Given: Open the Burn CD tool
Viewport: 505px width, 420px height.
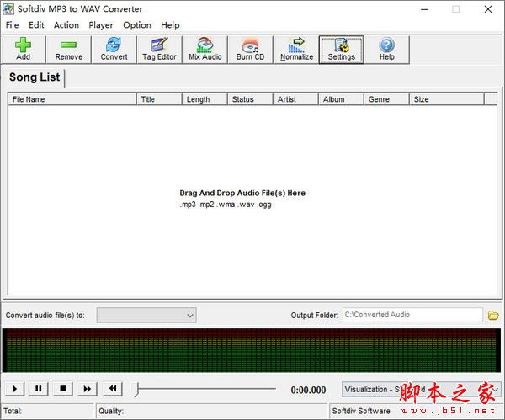Looking at the screenshot, I should click(250, 50).
